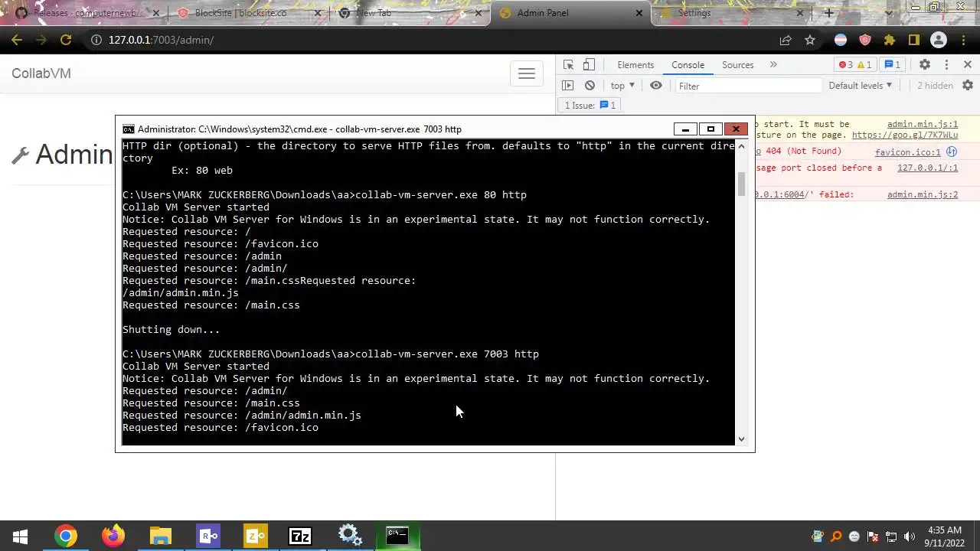Click the striped flag extension icon

(840, 40)
